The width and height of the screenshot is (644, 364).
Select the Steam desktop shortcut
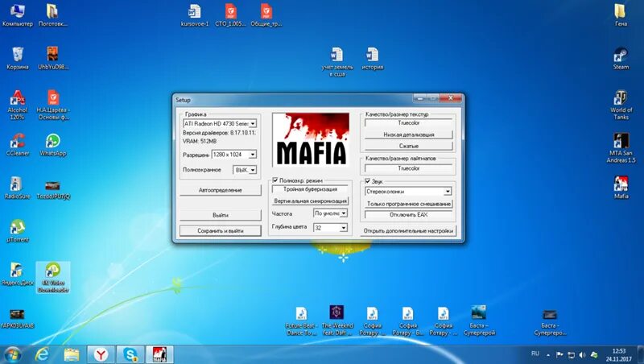pos(621,58)
